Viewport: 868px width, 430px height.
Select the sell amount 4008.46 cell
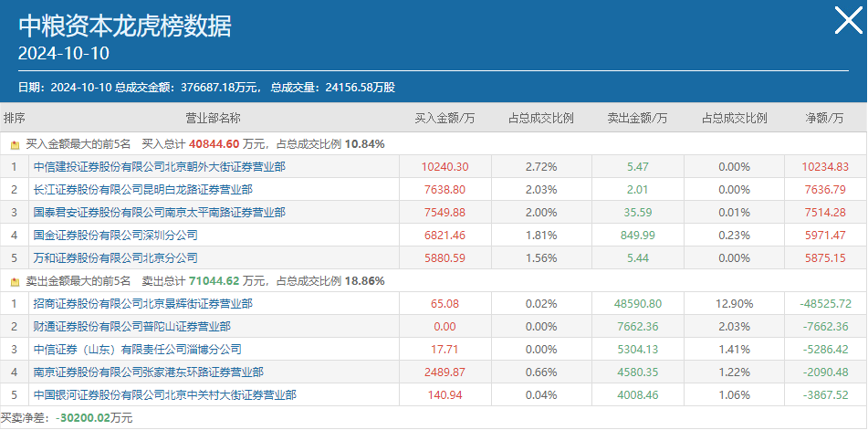(638, 395)
